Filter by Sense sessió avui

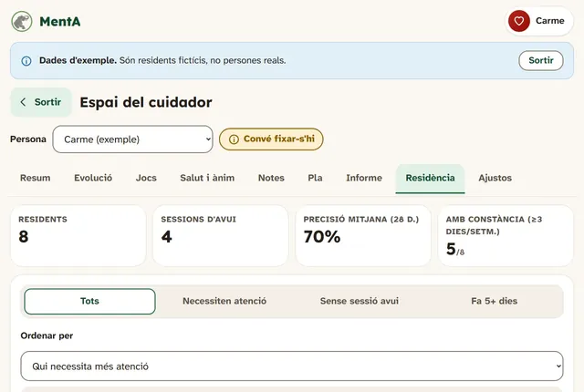click(360, 301)
